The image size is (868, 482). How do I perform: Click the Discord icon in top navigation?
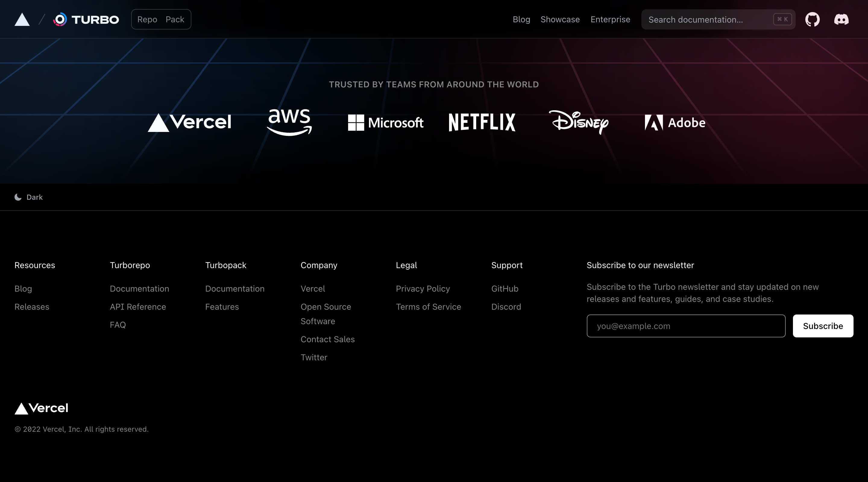coord(841,19)
